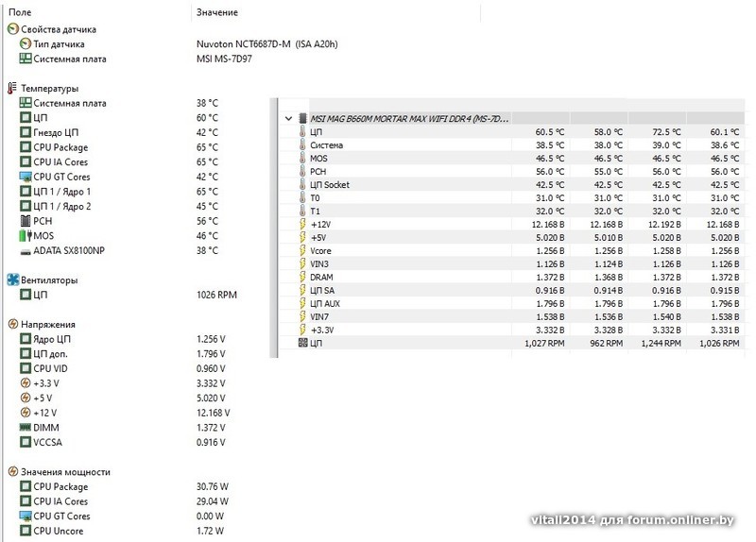
Task: Select the MSI MAG B660M MORTAR MAX WIFI row
Action: coord(511,118)
